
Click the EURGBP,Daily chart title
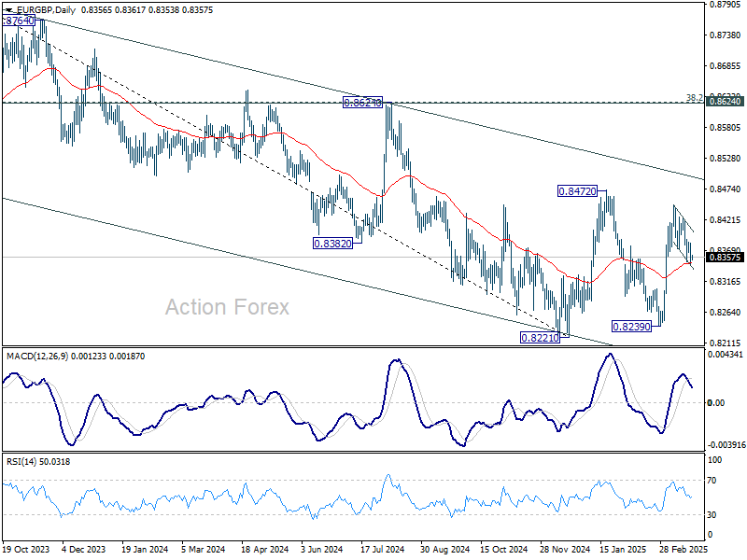46,10
